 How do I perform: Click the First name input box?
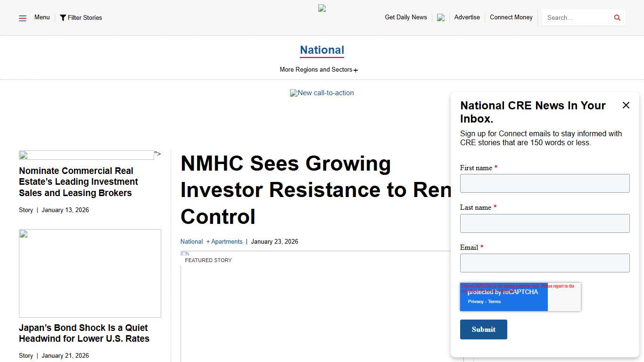(545, 183)
